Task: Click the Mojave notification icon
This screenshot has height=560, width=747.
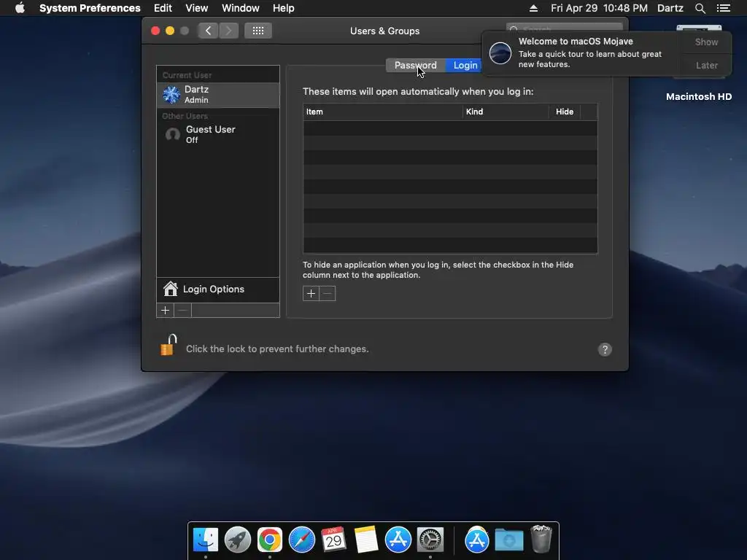Action: [x=500, y=52]
